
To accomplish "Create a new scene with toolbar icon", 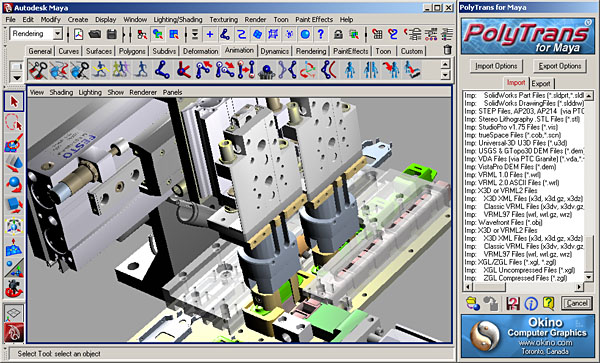I will 78,34.
